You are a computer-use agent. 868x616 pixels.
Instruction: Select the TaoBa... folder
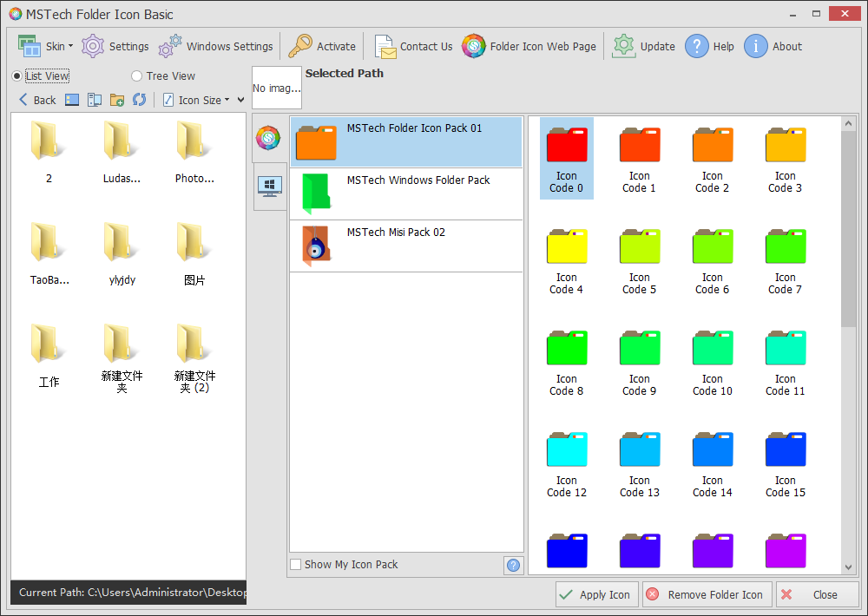[x=49, y=254]
